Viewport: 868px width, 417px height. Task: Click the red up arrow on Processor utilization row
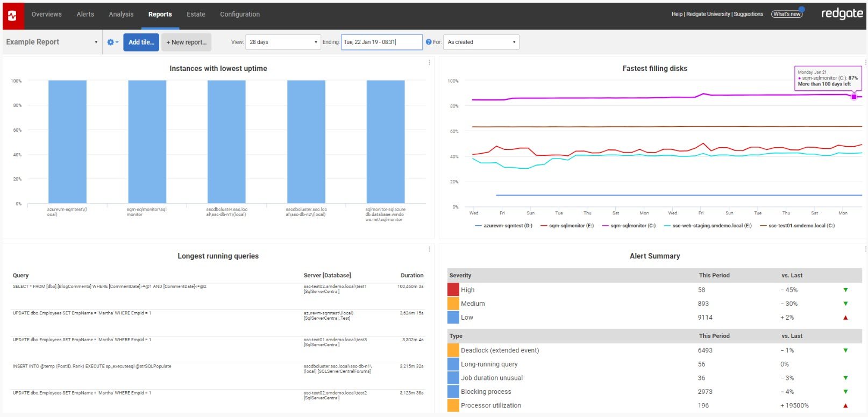[x=845, y=406]
